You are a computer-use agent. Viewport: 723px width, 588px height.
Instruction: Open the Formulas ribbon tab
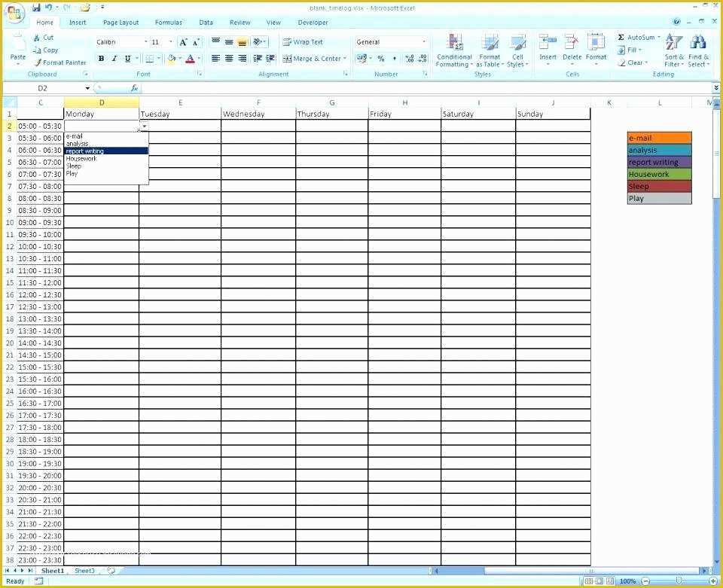coord(168,22)
